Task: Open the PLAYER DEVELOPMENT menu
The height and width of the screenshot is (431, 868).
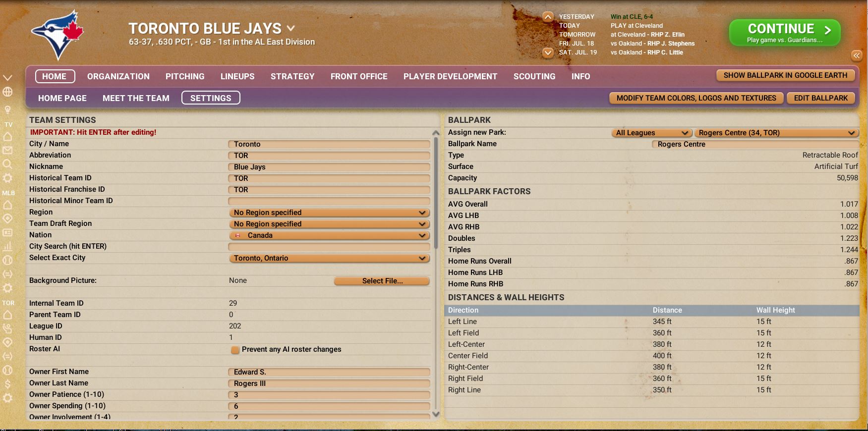Action: (450, 76)
